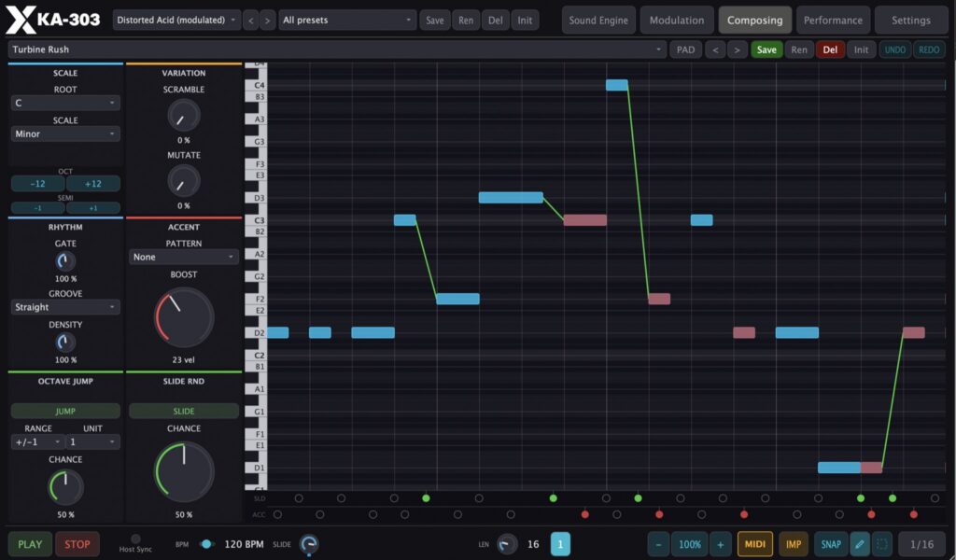The height and width of the screenshot is (560, 956).
Task: Open the RANGE dropdown showing +/-1
Action: pos(37,441)
